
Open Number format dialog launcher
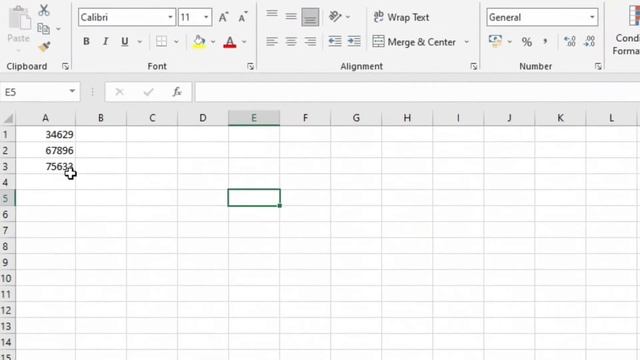pyautogui.click(x=598, y=66)
